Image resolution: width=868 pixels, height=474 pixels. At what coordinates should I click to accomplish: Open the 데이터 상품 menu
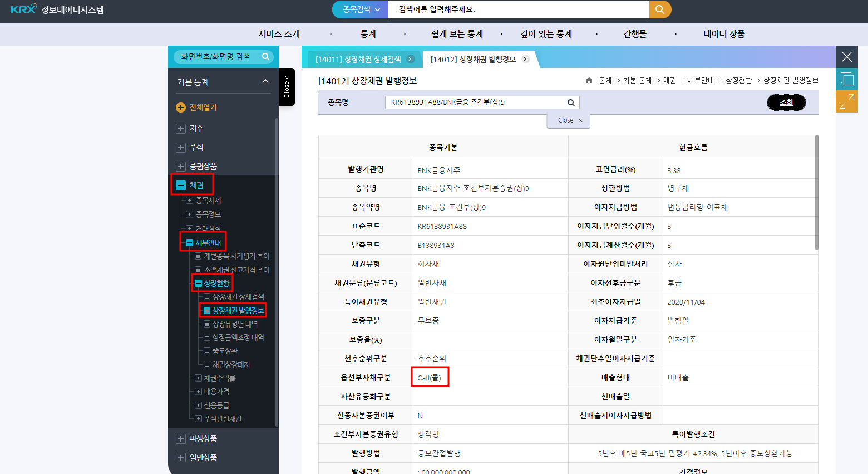724,34
